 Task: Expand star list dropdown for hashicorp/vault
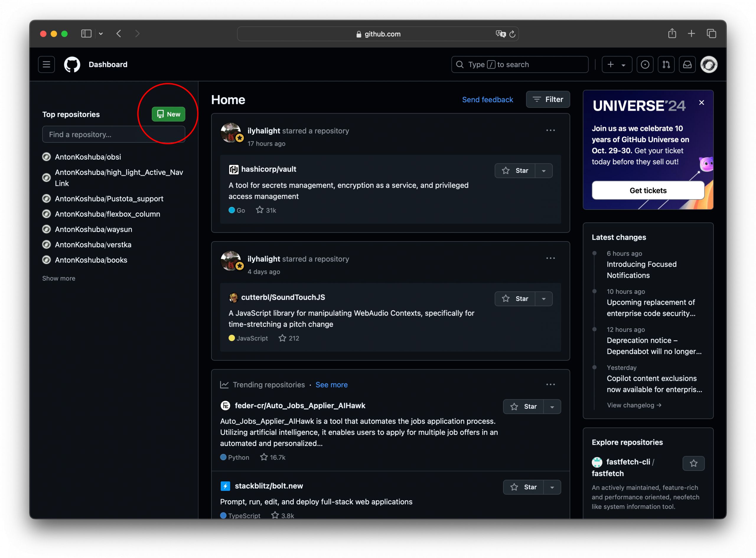pyautogui.click(x=544, y=171)
